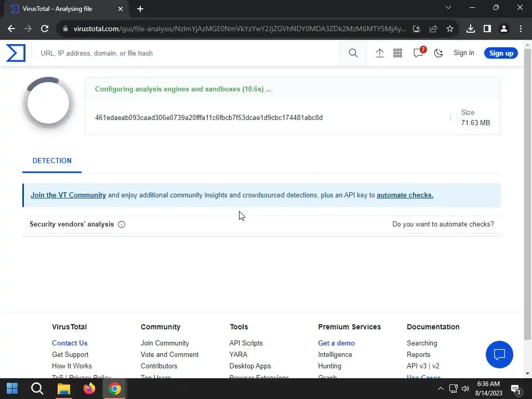The height and width of the screenshot is (399, 532).
Task: Click the share page icon in address bar
Action: pos(433,29)
